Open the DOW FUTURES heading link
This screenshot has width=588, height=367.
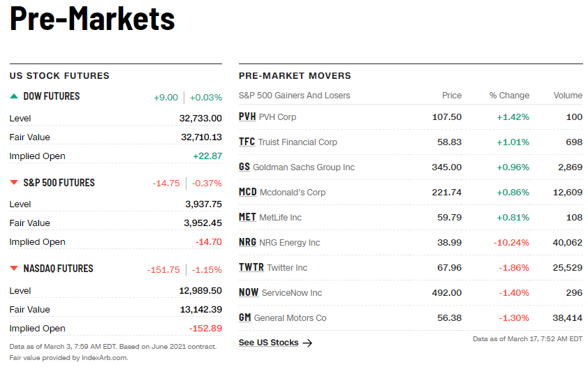52,96
